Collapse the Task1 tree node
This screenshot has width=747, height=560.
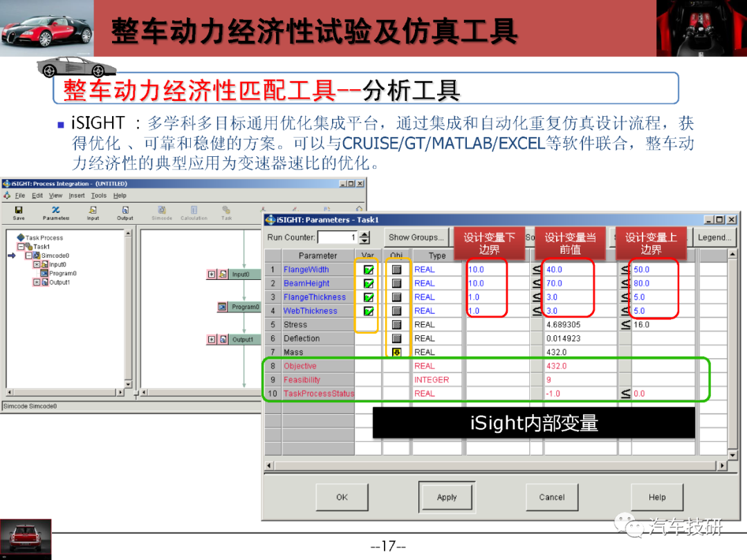click(21, 247)
